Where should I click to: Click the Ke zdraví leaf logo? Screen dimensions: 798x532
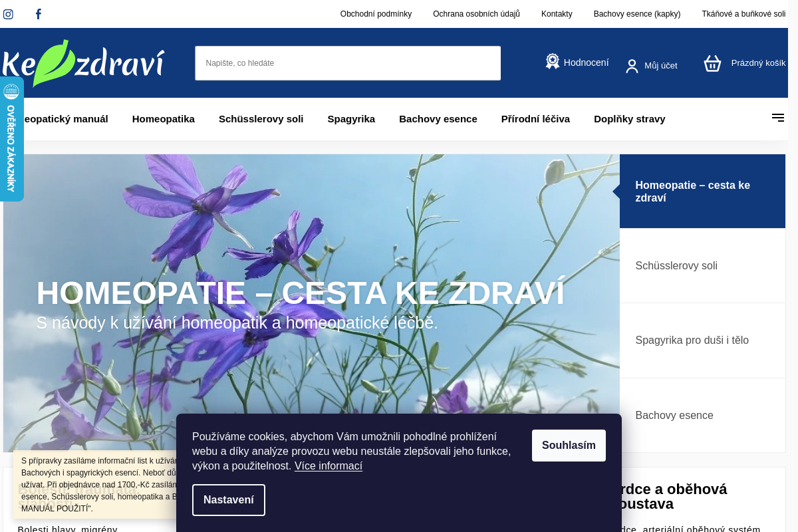tap(82, 63)
